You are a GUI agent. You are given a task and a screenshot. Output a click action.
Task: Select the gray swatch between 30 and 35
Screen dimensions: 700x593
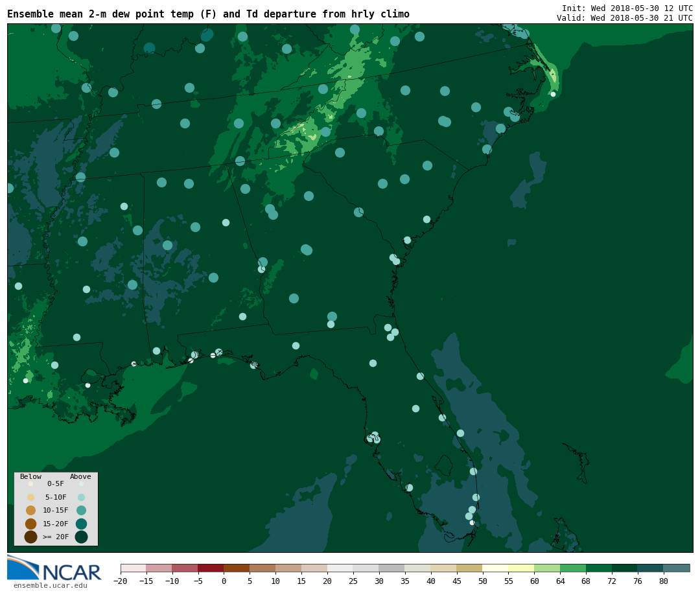(x=392, y=568)
